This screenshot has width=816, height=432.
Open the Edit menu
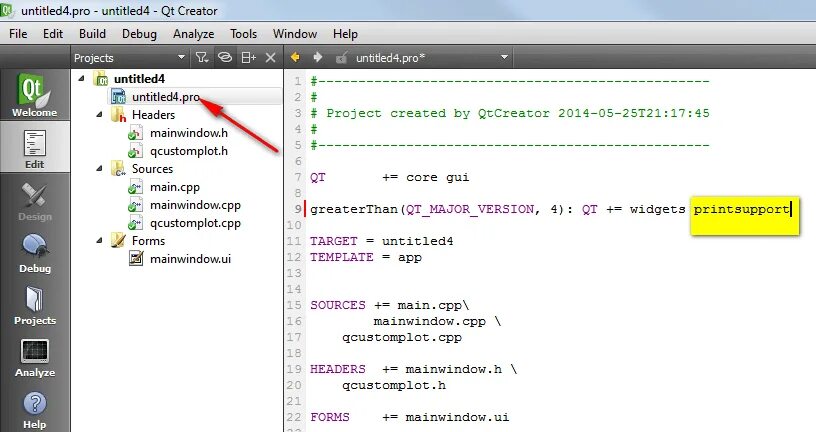pos(53,34)
